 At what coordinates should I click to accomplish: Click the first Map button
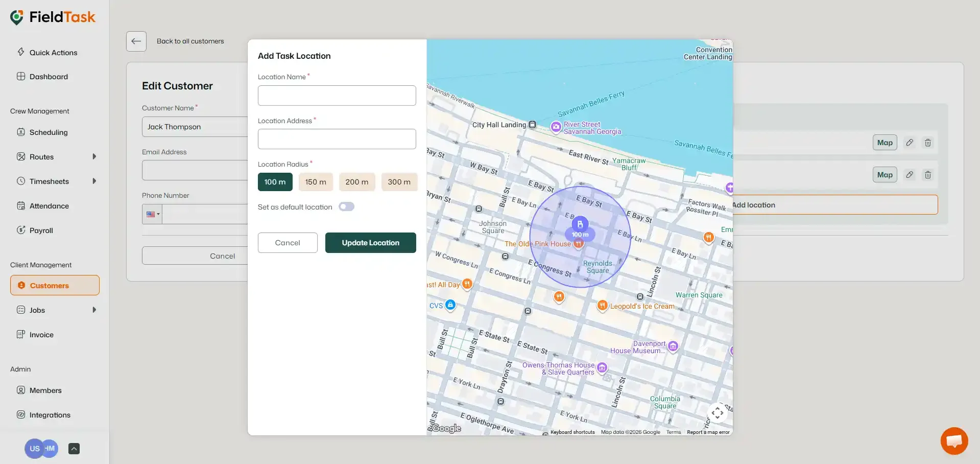click(885, 143)
